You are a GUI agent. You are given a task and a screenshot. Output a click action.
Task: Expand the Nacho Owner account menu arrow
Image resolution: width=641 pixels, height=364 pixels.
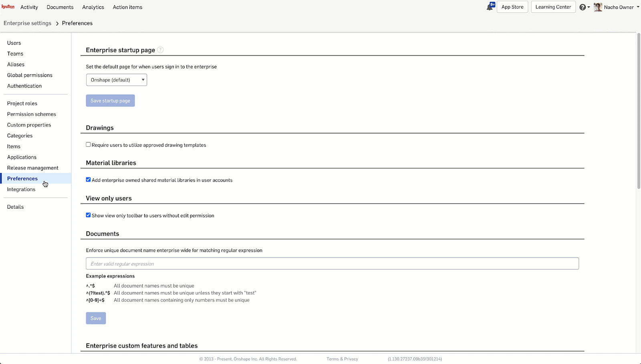click(x=638, y=7)
